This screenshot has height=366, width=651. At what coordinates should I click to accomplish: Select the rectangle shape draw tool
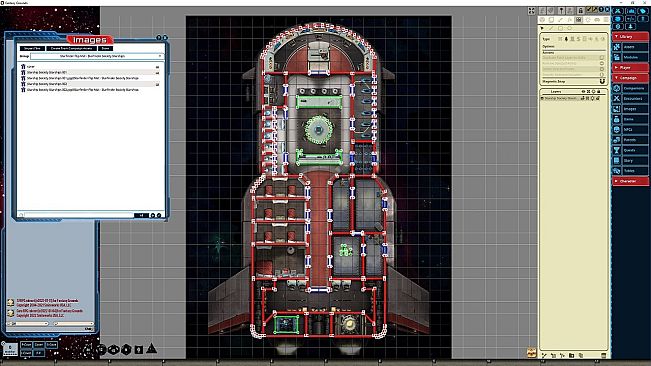click(x=560, y=28)
